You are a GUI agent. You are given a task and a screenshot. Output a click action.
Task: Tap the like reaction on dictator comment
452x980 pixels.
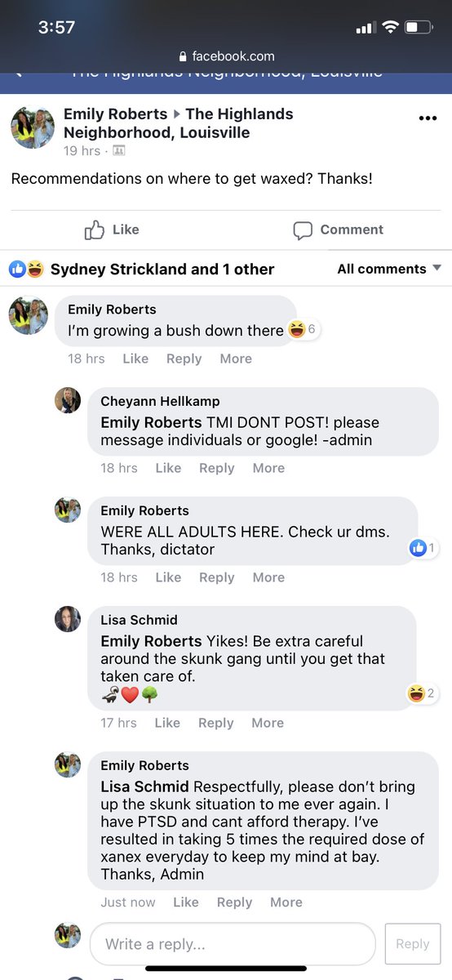[423, 548]
